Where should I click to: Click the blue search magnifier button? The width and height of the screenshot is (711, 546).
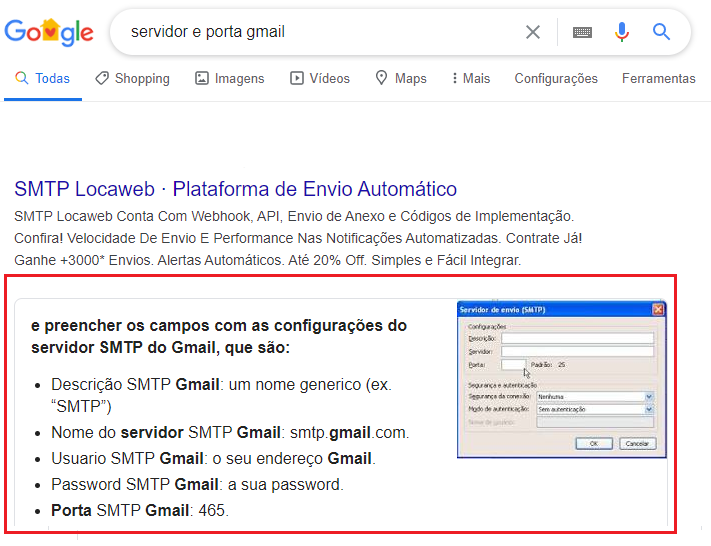(661, 32)
